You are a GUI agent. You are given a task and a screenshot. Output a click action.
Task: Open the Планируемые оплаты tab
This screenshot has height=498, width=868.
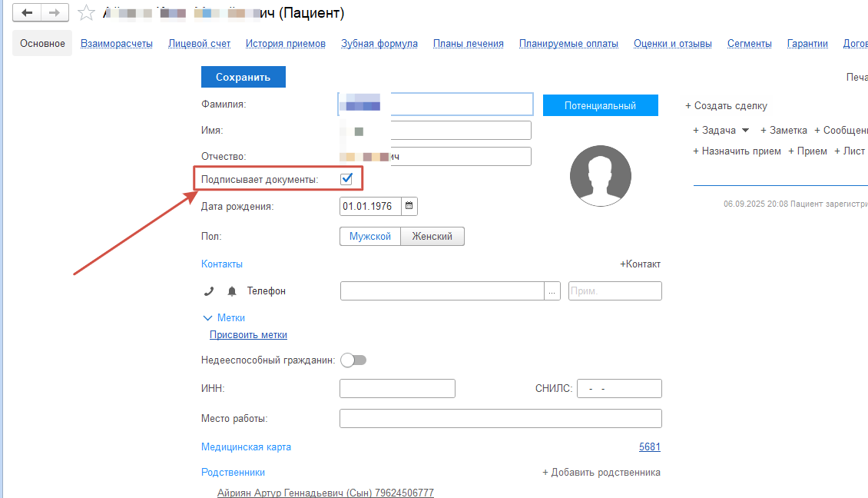coord(568,43)
